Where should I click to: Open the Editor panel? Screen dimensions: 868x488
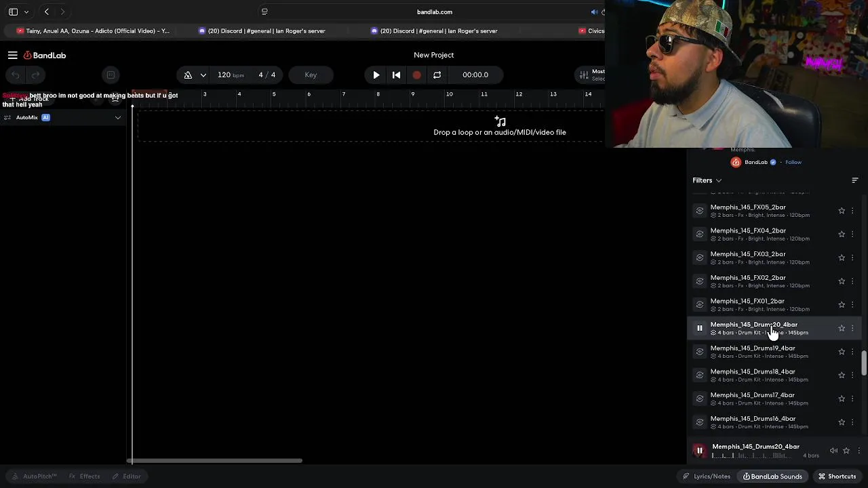click(x=126, y=476)
